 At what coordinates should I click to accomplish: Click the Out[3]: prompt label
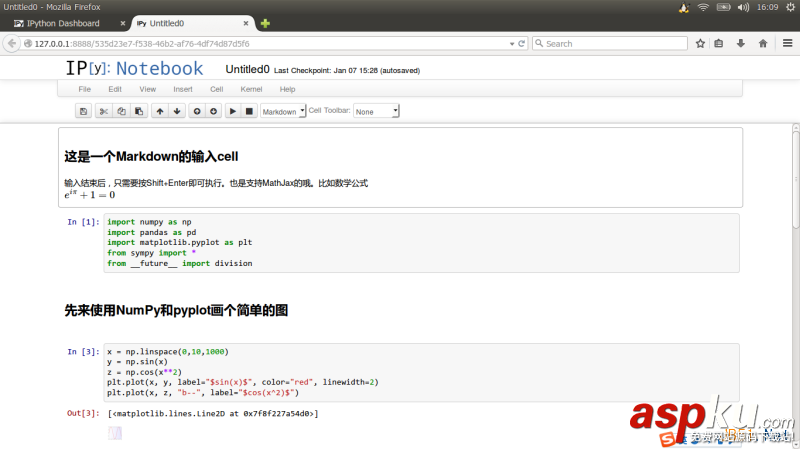84,413
